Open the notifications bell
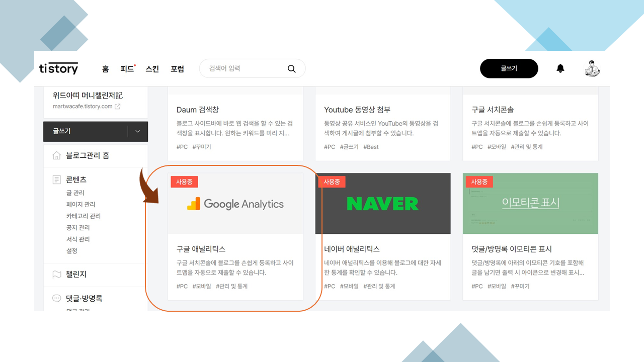 560,68
